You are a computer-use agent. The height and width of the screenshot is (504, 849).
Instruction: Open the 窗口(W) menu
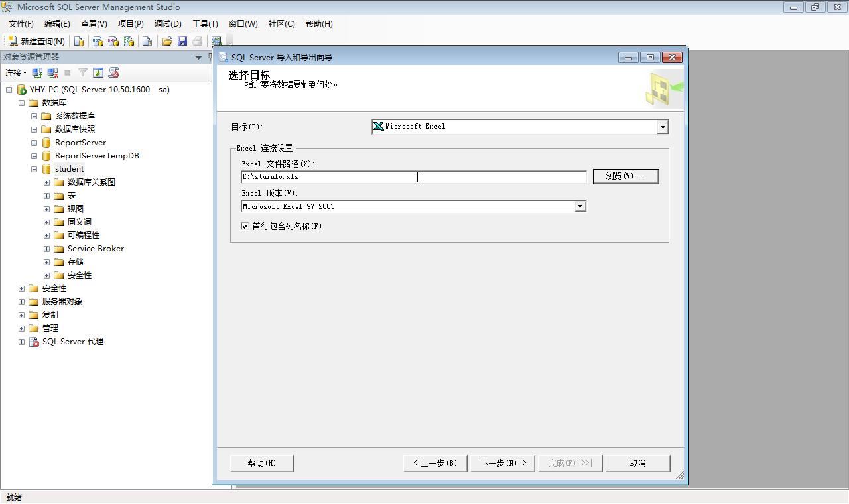pos(243,23)
